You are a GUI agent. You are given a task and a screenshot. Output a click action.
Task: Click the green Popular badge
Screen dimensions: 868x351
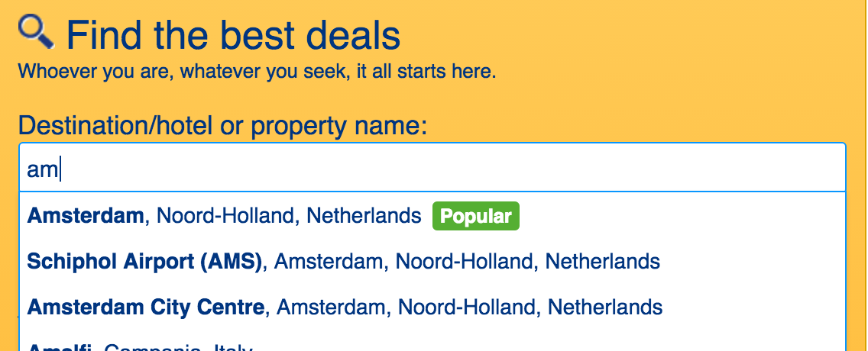[x=476, y=216]
